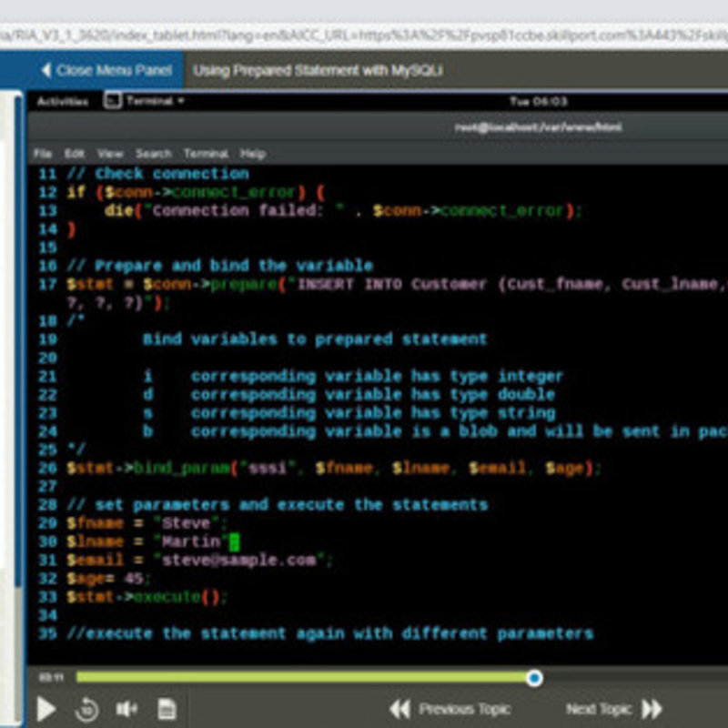Go to Next Topic
The image size is (728, 728).
point(613,709)
